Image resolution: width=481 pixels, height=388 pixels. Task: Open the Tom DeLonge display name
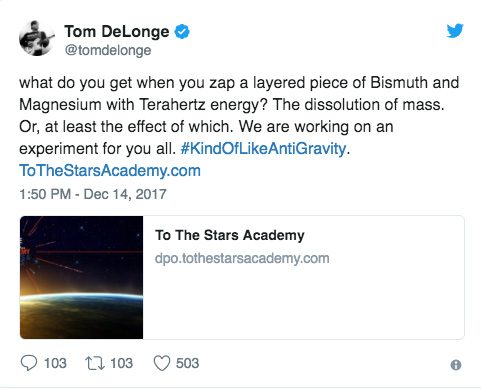(117, 32)
